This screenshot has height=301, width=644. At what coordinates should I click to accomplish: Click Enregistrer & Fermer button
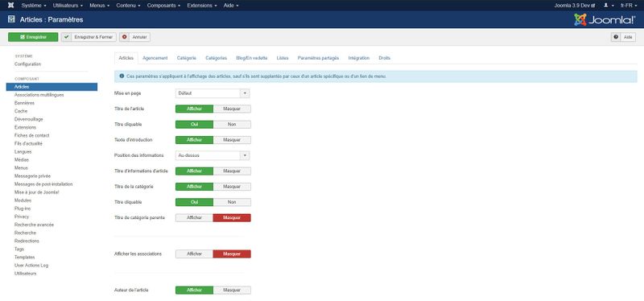point(89,37)
